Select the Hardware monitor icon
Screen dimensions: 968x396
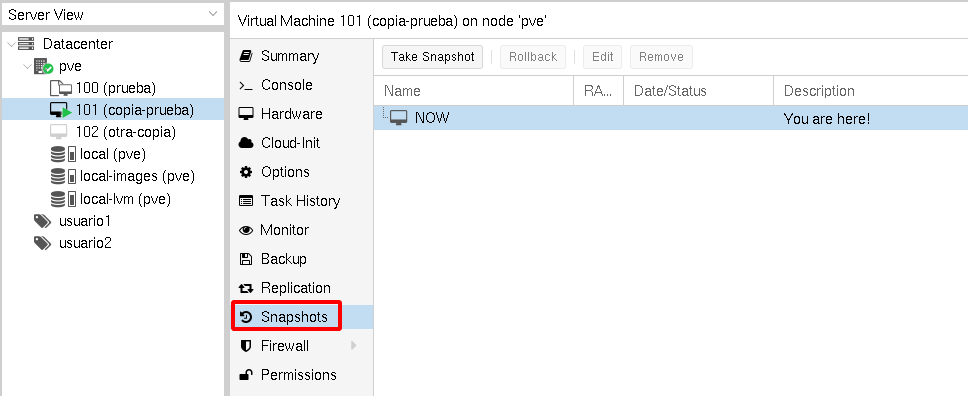pyautogui.click(x=246, y=114)
